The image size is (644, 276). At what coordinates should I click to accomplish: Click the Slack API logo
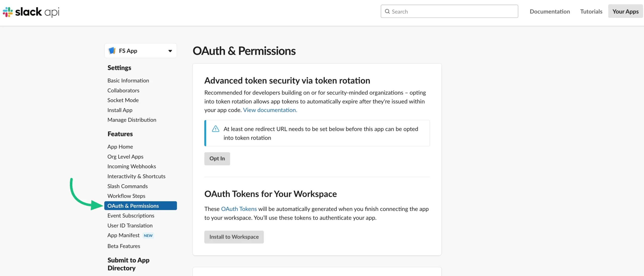point(30,12)
